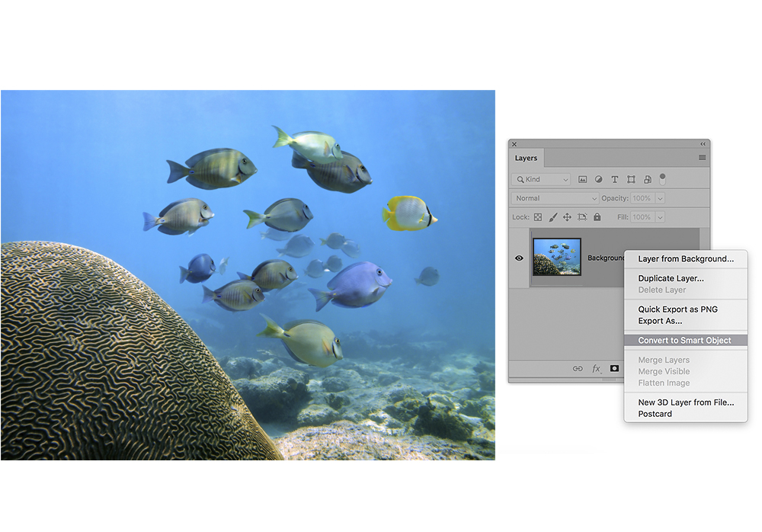Filter layers by adjustment layer icon
The image size is (762, 532).
pyautogui.click(x=599, y=180)
